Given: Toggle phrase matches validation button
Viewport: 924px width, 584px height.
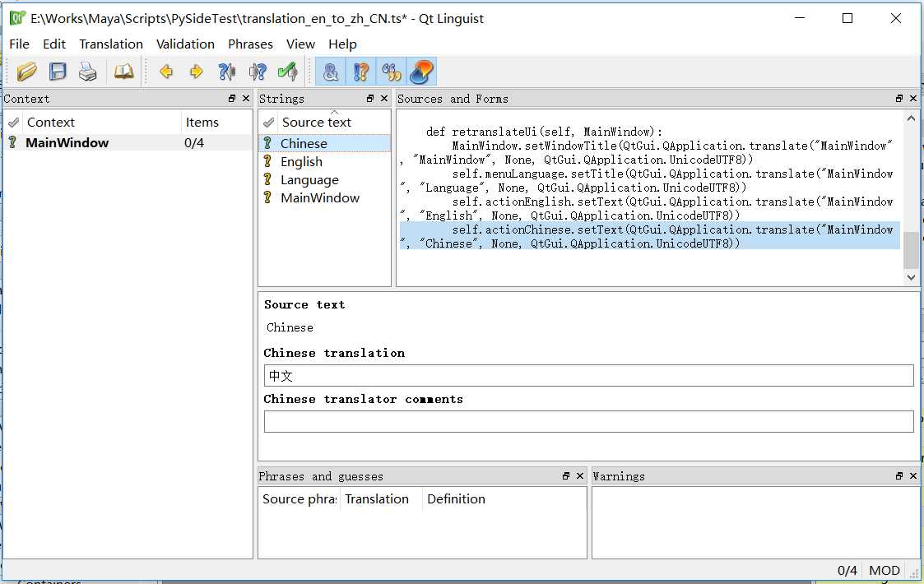Looking at the screenshot, I should click(x=392, y=72).
